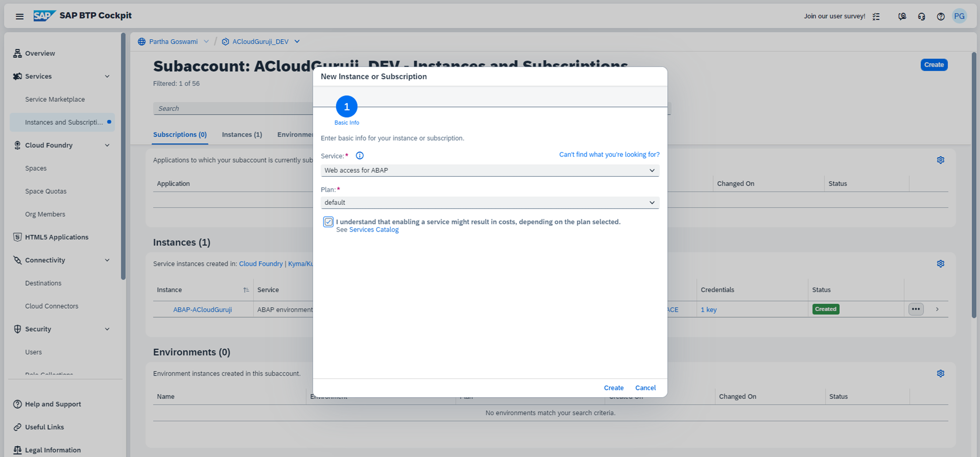Click the Service info icon
The width and height of the screenshot is (980, 457).
coord(360,156)
